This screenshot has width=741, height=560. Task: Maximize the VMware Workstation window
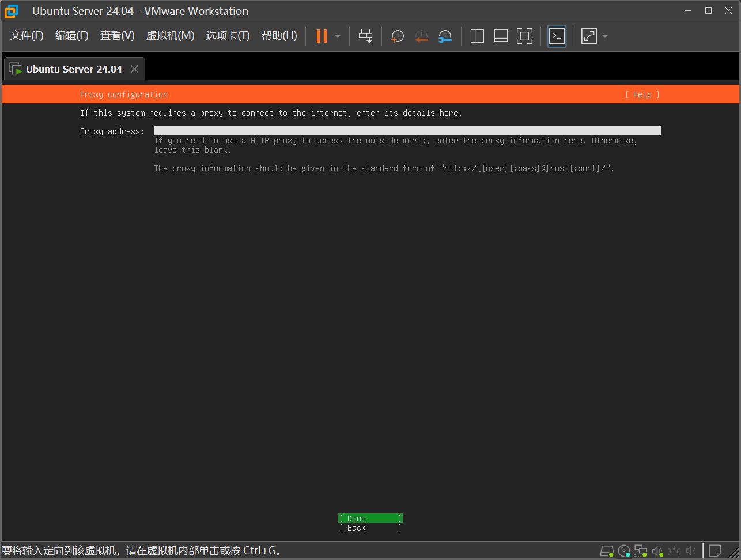[x=709, y=10]
